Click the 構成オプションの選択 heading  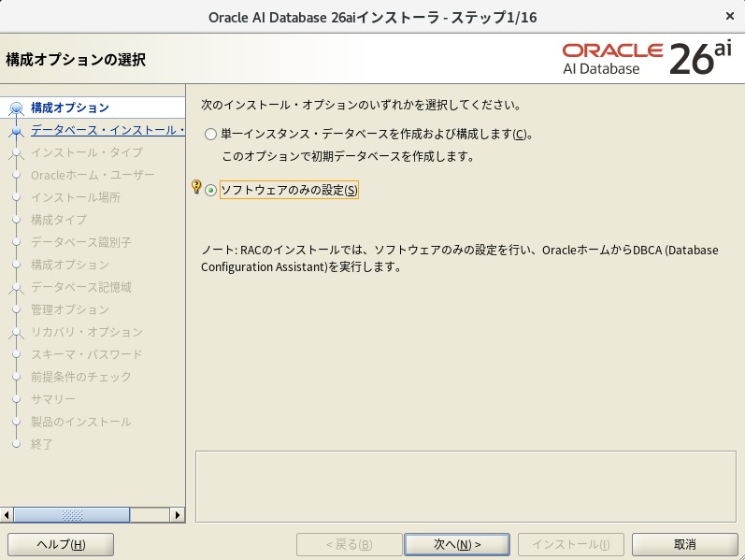pyautogui.click(x=76, y=60)
